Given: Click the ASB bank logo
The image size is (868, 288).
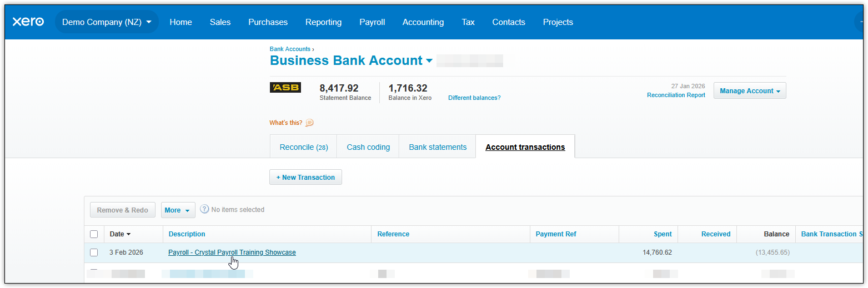Looking at the screenshot, I should (x=285, y=88).
